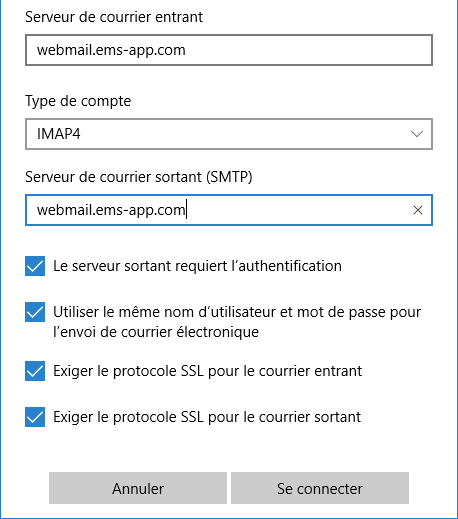This screenshot has height=519, width=458.
Task: Click the 'Le serveur sortant requiert l'authentification' label
Action: tap(197, 266)
